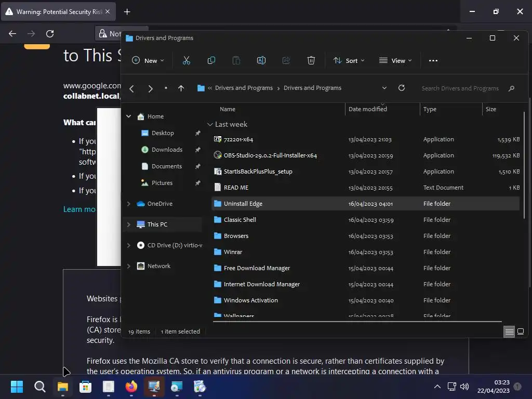This screenshot has height=399, width=532.
Task: Click the Copy icon in Explorer toolbar
Action: click(211, 60)
